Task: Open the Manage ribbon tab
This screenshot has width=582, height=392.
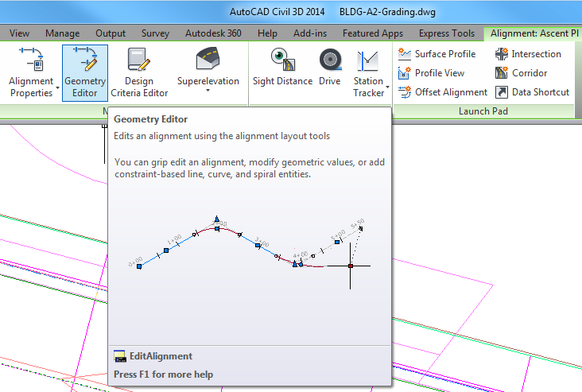Action: [62, 33]
